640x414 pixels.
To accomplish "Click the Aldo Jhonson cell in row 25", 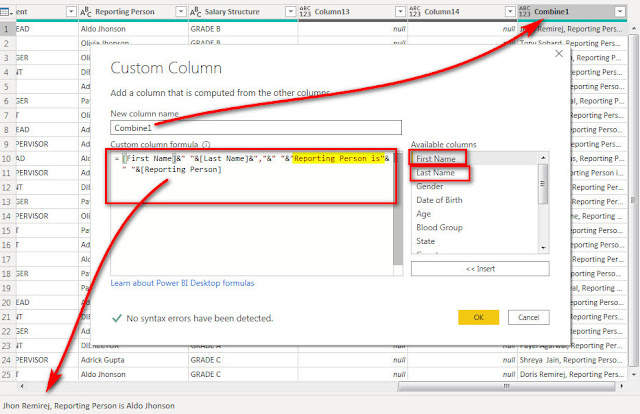I will coord(133,374).
